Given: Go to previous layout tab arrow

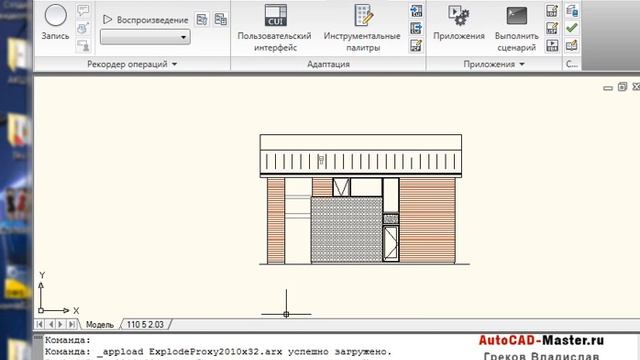Looking at the screenshot, I should (x=51, y=324).
